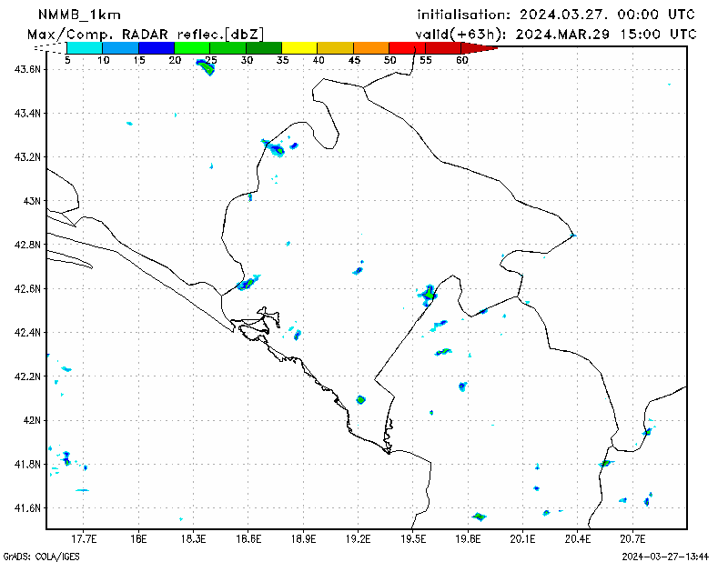Screen dimensions: 728x562
Task: Select the 18.3E longitude label
Action: pyautogui.click(x=193, y=539)
